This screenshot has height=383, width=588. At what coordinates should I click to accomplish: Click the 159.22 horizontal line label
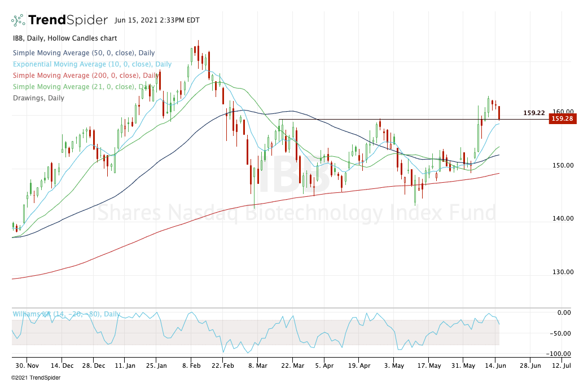click(534, 113)
